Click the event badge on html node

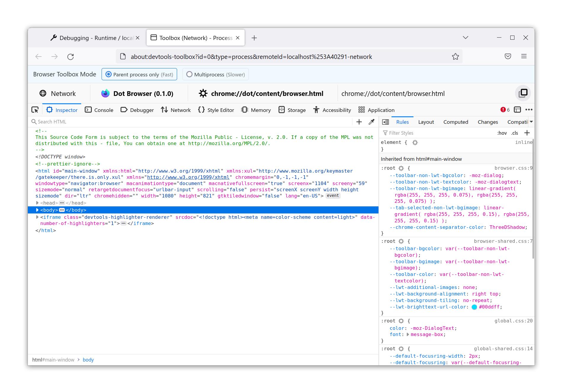point(333,196)
